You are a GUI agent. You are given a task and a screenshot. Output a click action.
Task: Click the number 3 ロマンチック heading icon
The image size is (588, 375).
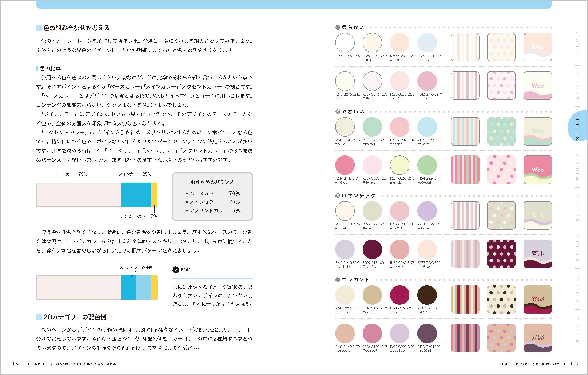338,196
